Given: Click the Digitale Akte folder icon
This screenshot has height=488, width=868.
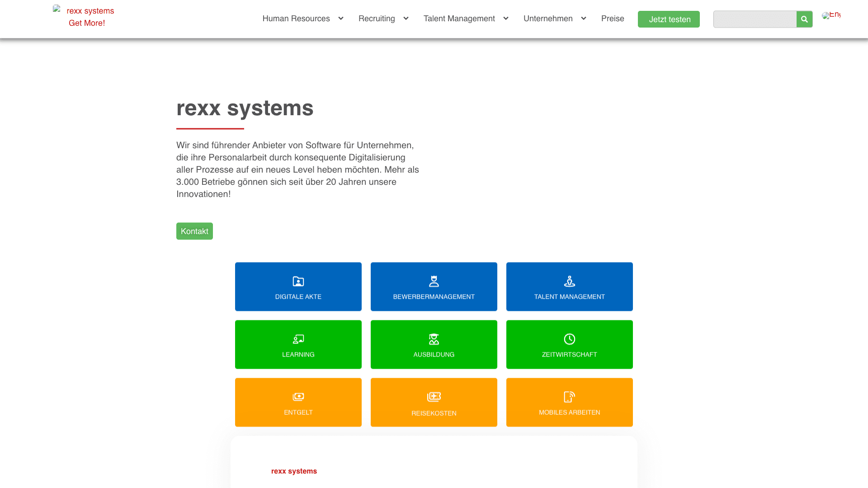Looking at the screenshot, I should point(298,282).
